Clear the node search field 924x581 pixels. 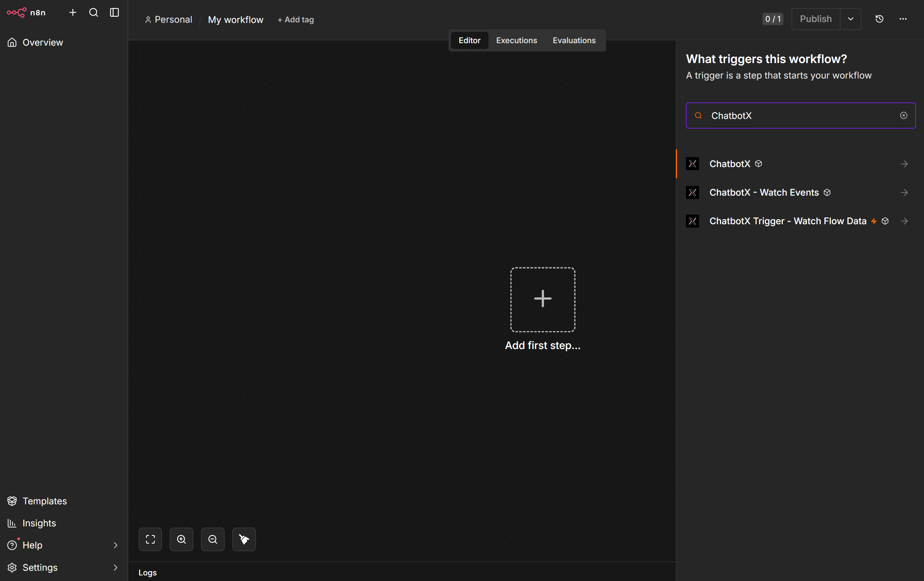pos(904,116)
